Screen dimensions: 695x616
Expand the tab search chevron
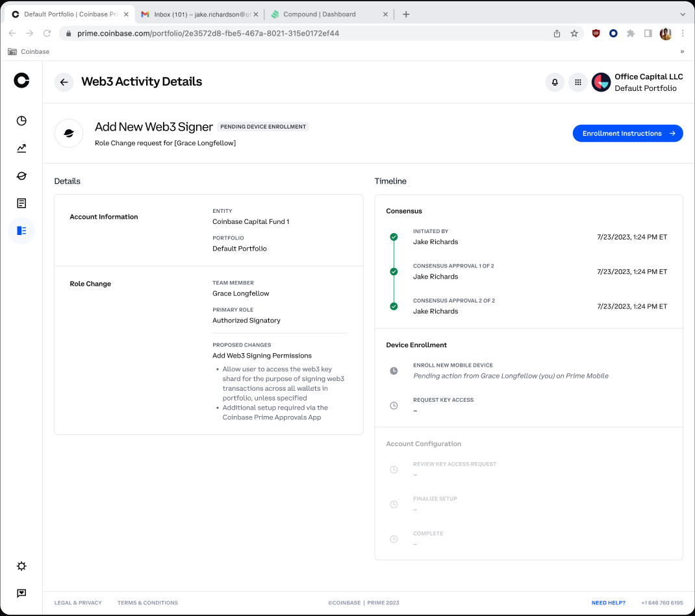point(683,14)
